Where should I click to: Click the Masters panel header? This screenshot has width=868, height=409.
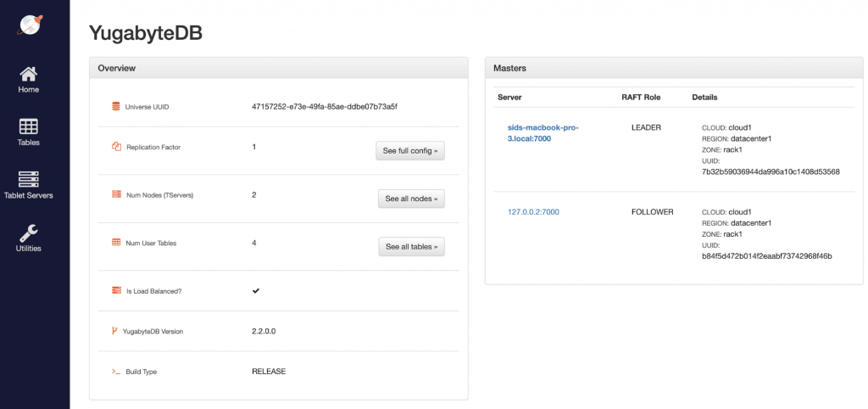point(674,68)
